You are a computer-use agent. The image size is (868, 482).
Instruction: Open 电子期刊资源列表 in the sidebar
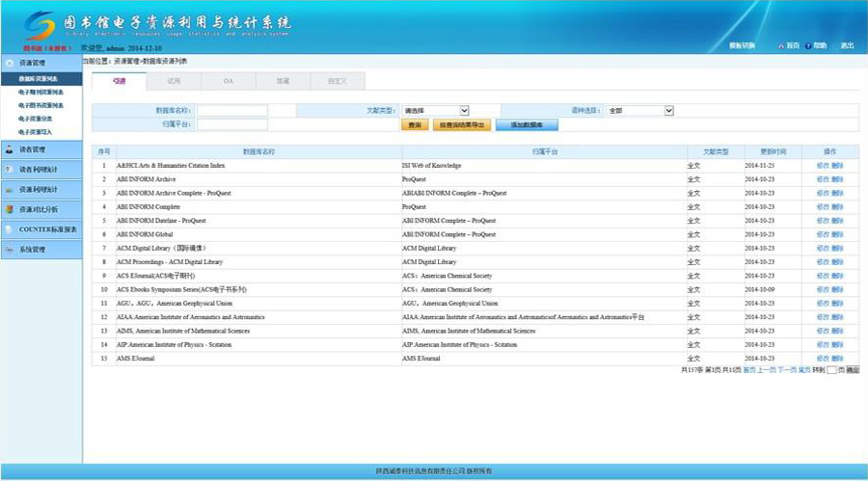(41, 92)
